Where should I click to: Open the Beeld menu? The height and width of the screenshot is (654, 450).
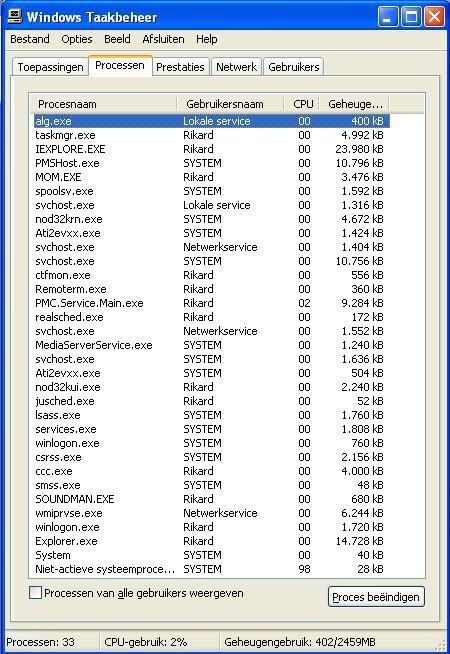tap(117, 39)
